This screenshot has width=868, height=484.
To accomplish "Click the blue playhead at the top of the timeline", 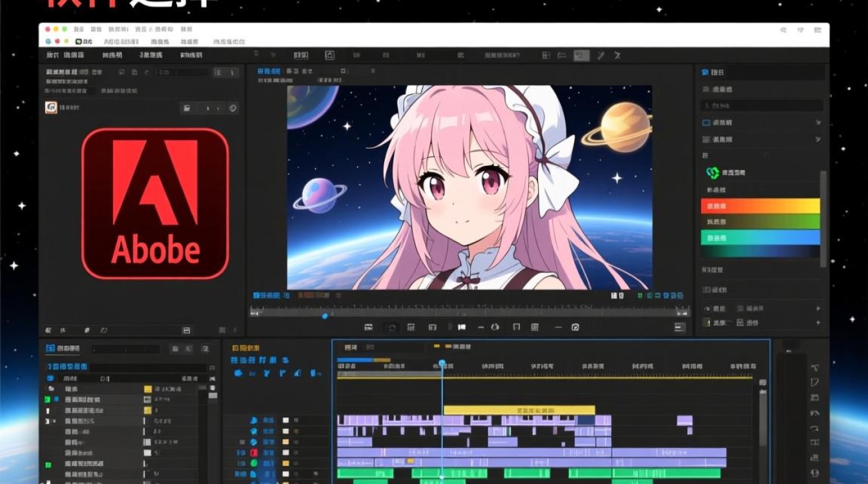I will (442, 364).
